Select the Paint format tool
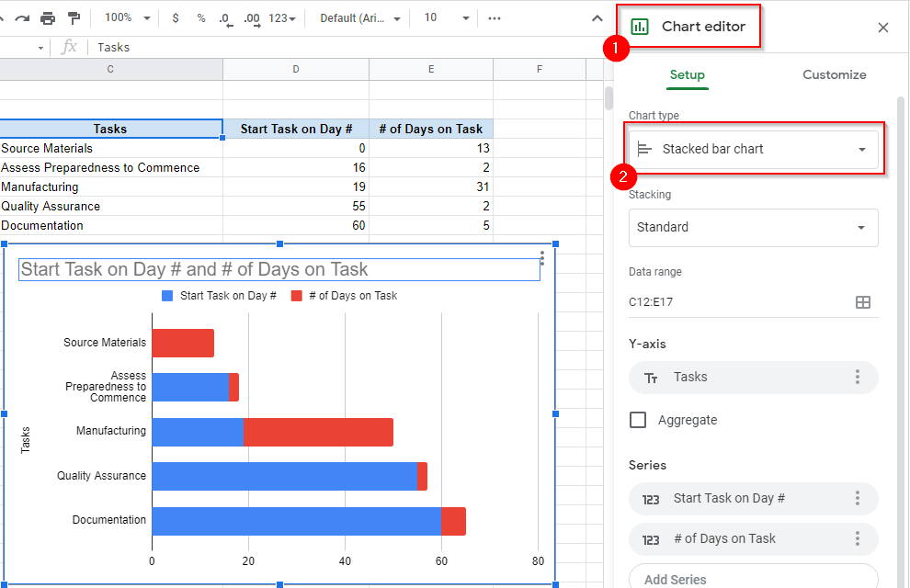Viewport: 910px width, 588px height. coord(74,18)
